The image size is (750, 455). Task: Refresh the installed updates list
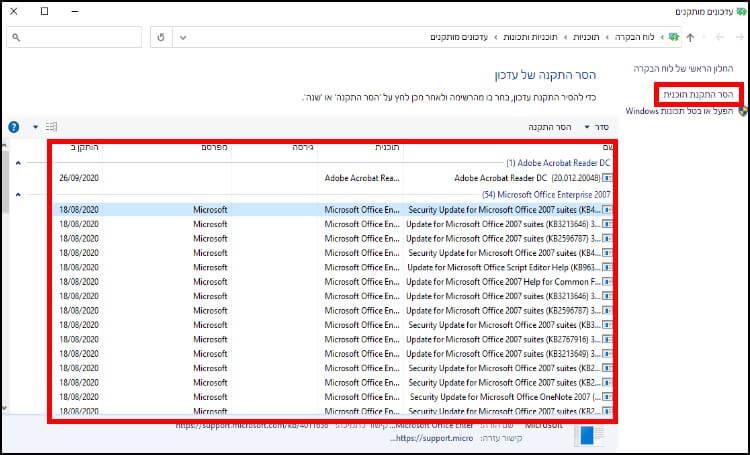tap(161, 37)
